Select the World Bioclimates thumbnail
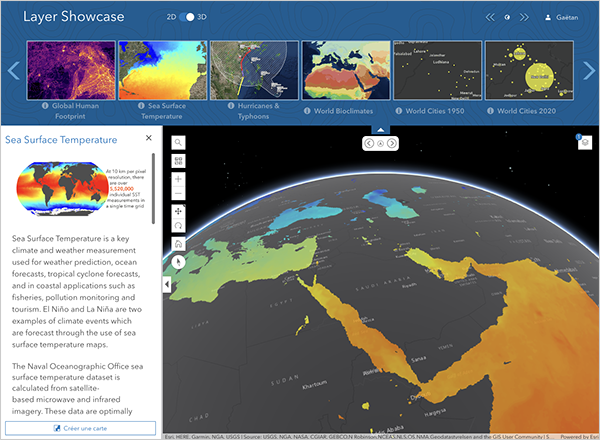The width and height of the screenshot is (600, 440). point(346,70)
